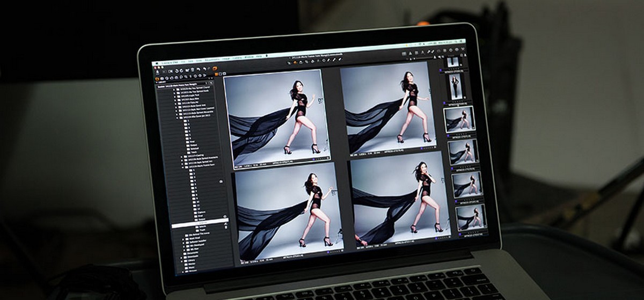Toggle the orange Edit Selected Variants icon
The width and height of the screenshot is (644, 300).
coord(215,68)
